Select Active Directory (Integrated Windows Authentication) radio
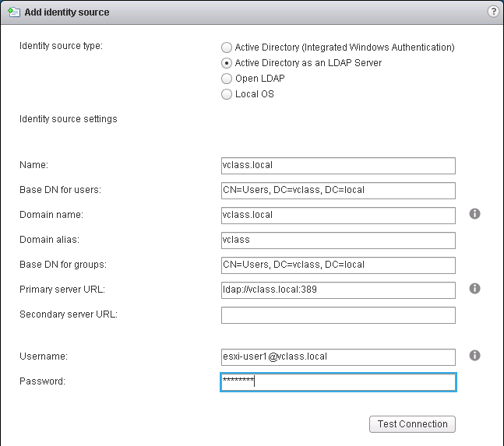 tap(227, 47)
